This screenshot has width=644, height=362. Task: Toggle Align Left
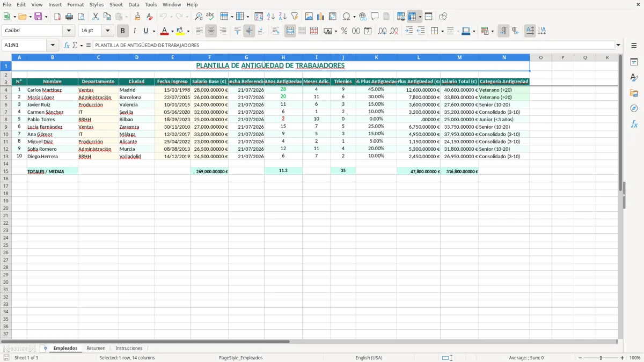pyautogui.click(x=199, y=31)
